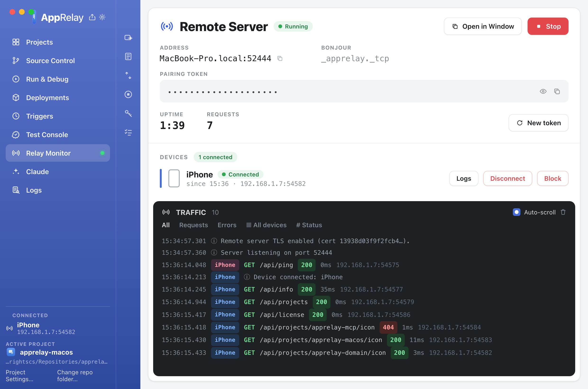Viewport: 588px width, 389px height.
Task: Click the Traffic broadcast icon
Action: 166,212
